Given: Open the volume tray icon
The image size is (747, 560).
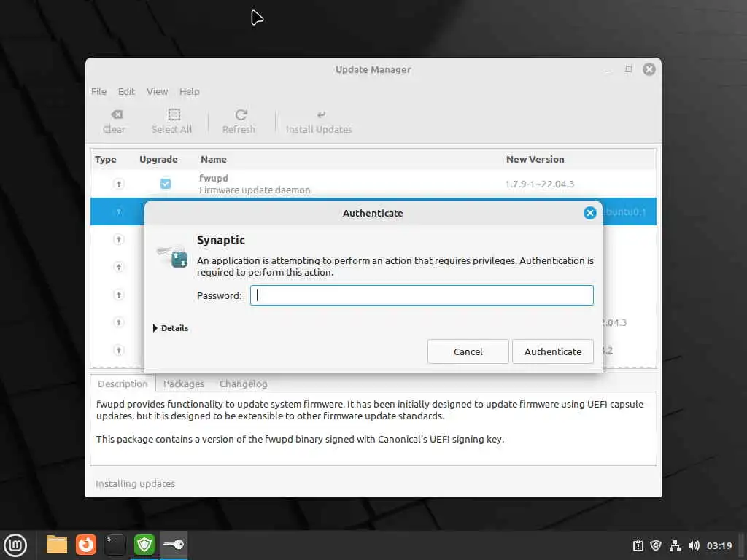Looking at the screenshot, I should 694,545.
